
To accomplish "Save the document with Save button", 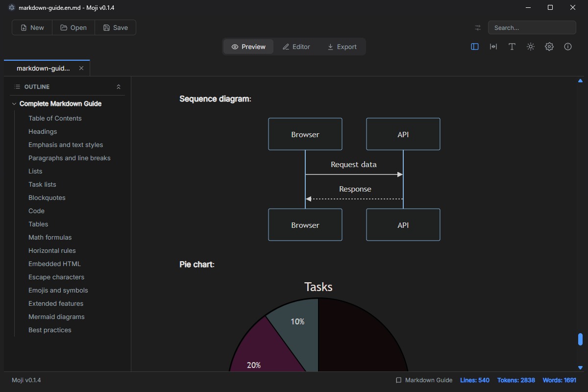I will pos(116,27).
